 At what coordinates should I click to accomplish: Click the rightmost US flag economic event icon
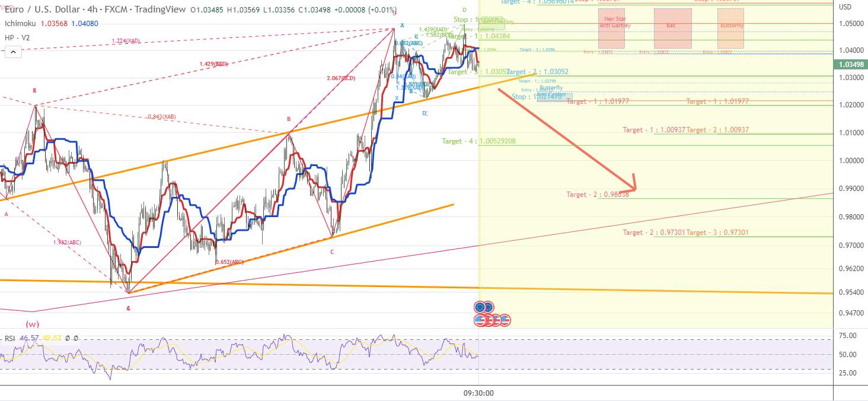pyautogui.click(x=505, y=320)
